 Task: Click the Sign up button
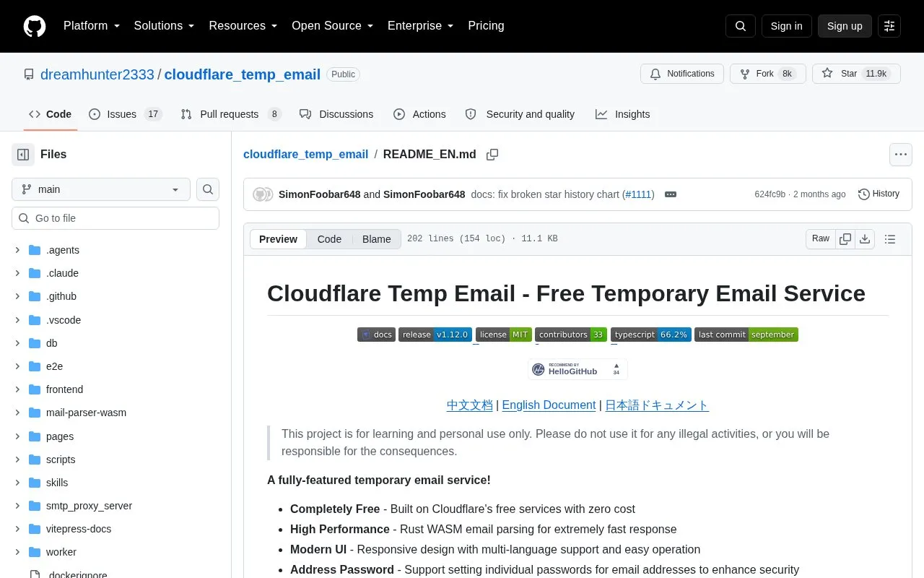845,26
